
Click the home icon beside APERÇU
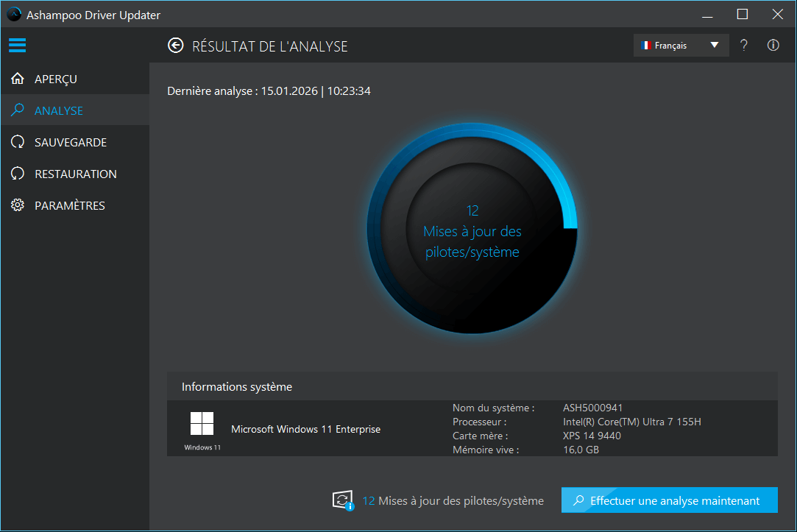(x=17, y=78)
